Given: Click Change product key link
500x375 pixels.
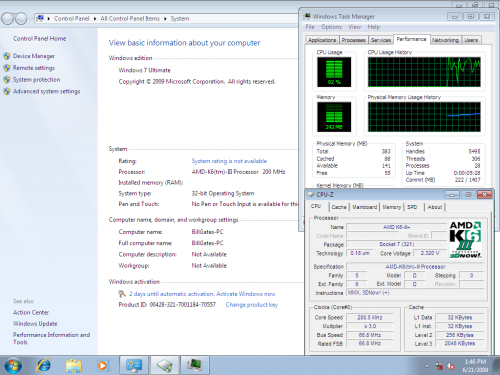Looking at the screenshot, I should click(252, 305).
